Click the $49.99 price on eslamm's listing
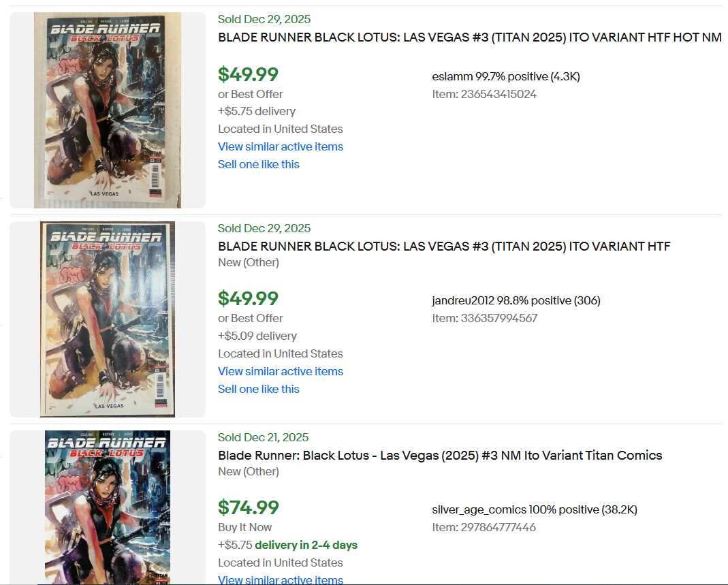 click(248, 74)
